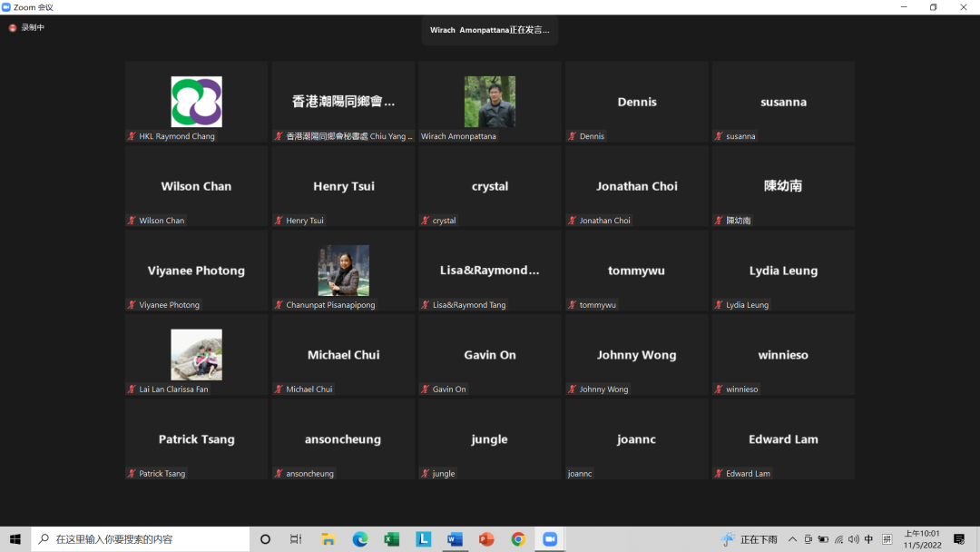Click the Cortana circle icon

265,539
